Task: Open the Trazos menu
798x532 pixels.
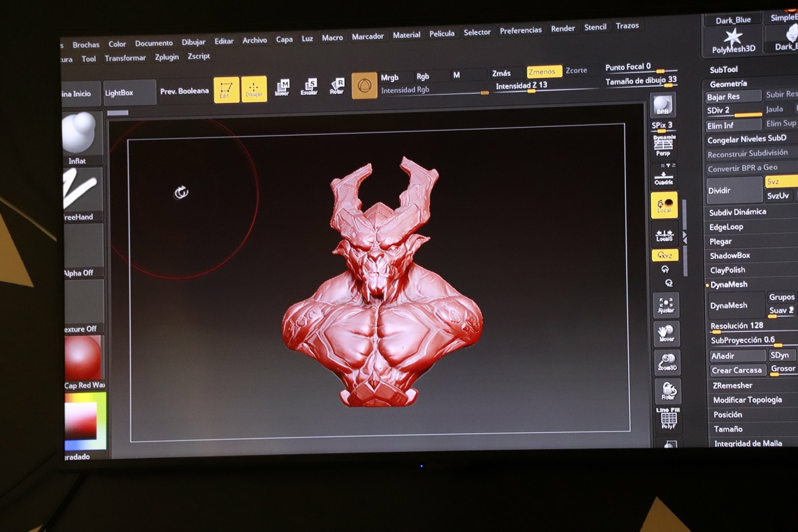Action: click(x=627, y=26)
